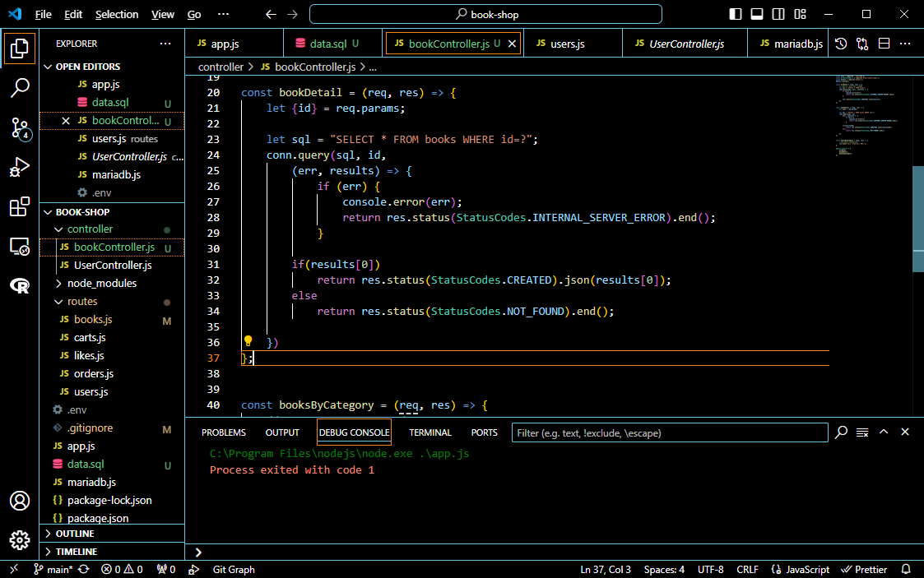This screenshot has width=924, height=578.
Task: Close the bottom panel
Action: click(905, 432)
